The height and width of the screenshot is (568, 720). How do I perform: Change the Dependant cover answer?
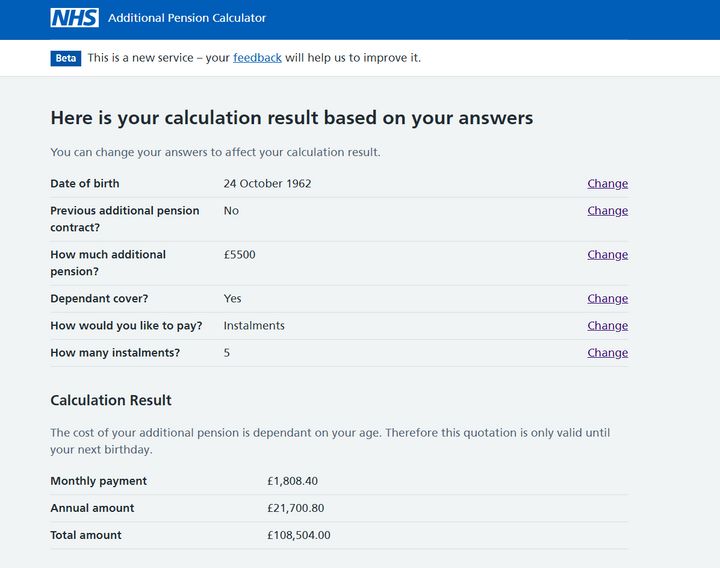607,299
